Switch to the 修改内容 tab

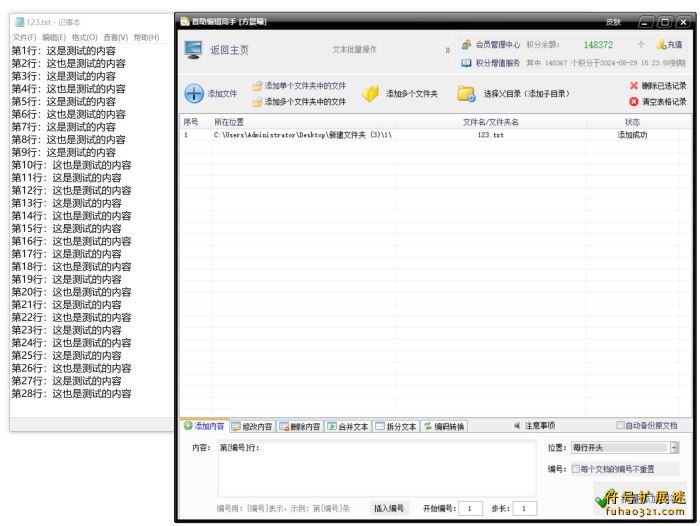[251, 426]
